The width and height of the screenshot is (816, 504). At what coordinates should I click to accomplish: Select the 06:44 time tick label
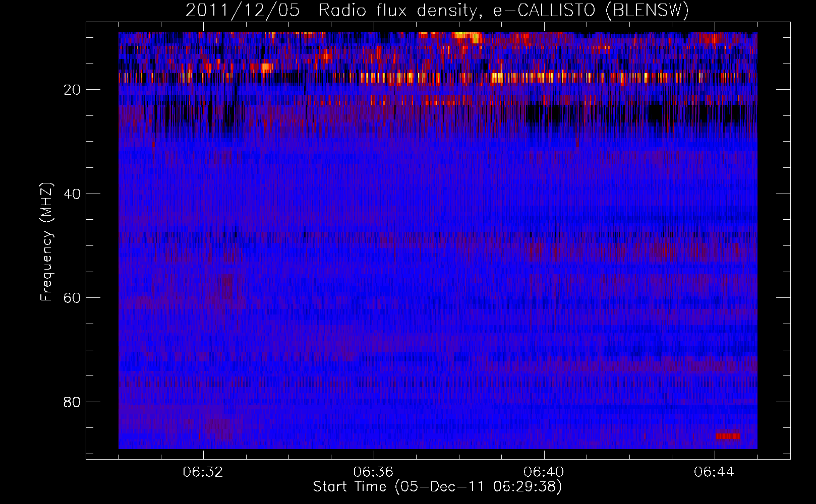click(715, 472)
